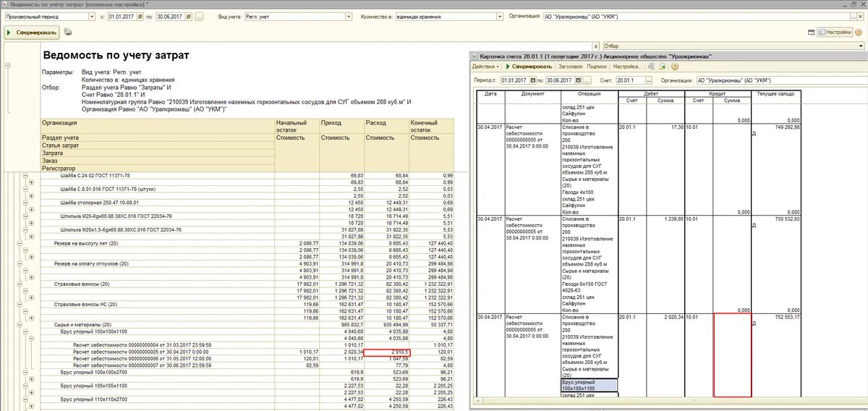This screenshot has height=411, width=868.
Task: Click the Счет input field with 20.01.1
Action: point(630,80)
